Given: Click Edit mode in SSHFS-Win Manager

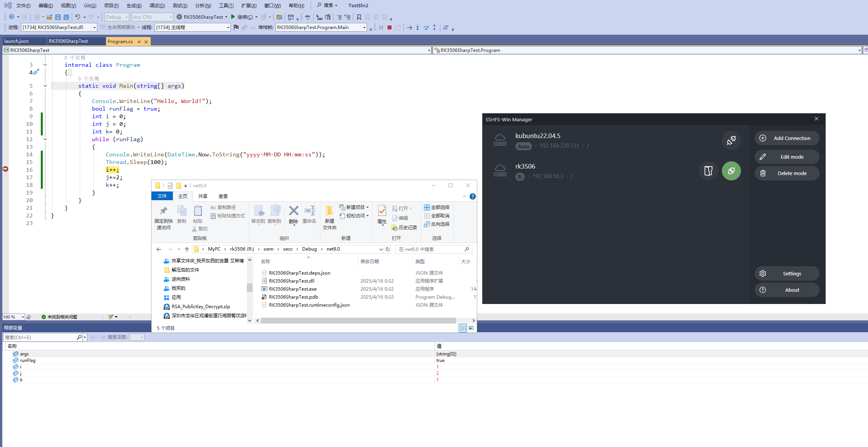Looking at the screenshot, I should [787, 157].
